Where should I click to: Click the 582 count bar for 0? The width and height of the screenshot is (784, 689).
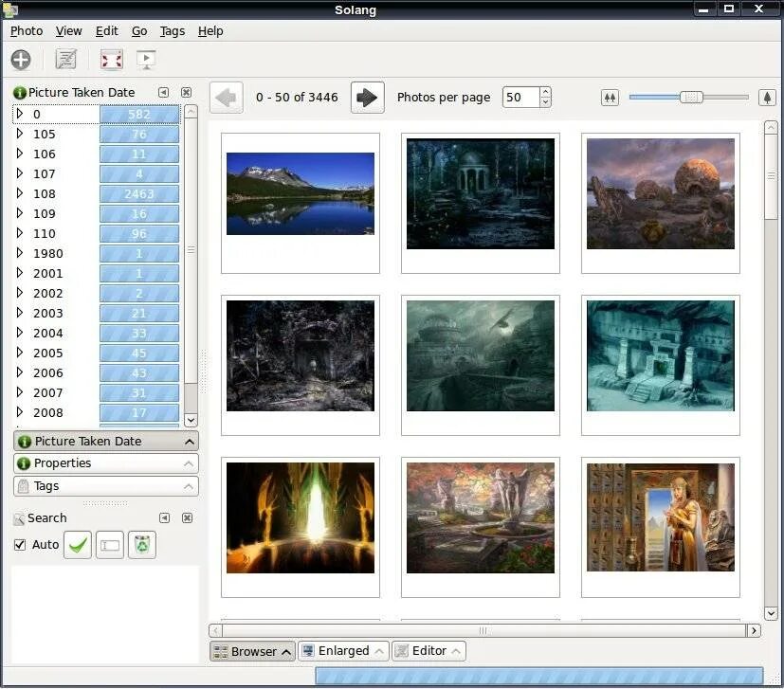(x=139, y=114)
